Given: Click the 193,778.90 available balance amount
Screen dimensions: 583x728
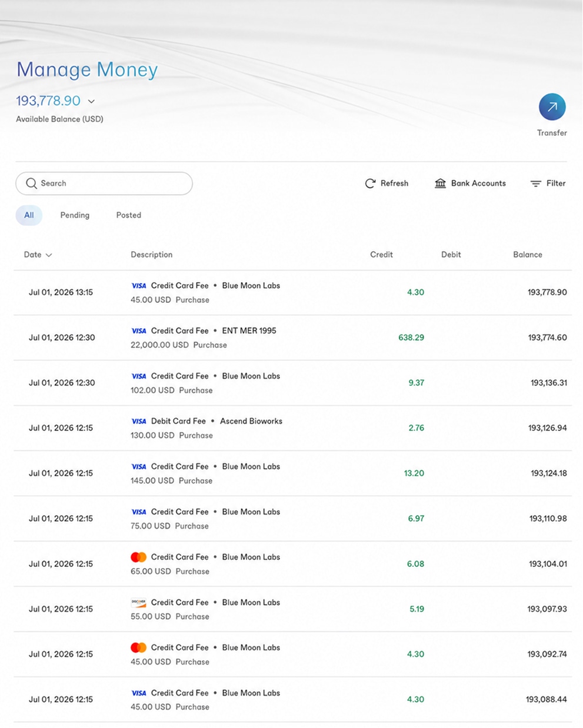Looking at the screenshot, I should [48, 101].
